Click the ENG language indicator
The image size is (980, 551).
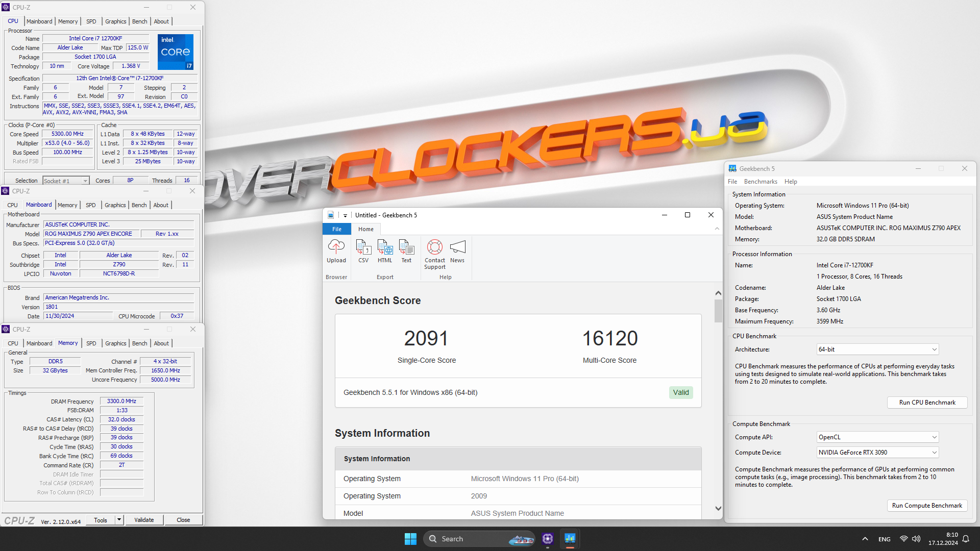coord(885,539)
